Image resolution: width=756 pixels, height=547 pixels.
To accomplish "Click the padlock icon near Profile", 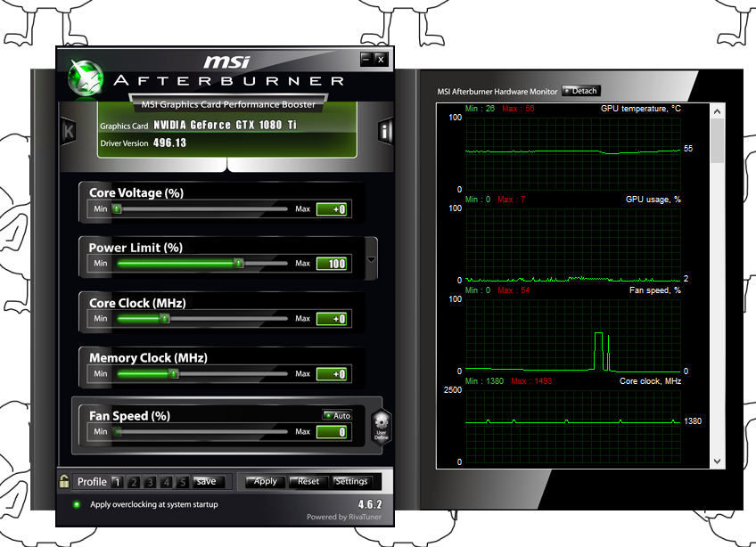I will point(63,481).
